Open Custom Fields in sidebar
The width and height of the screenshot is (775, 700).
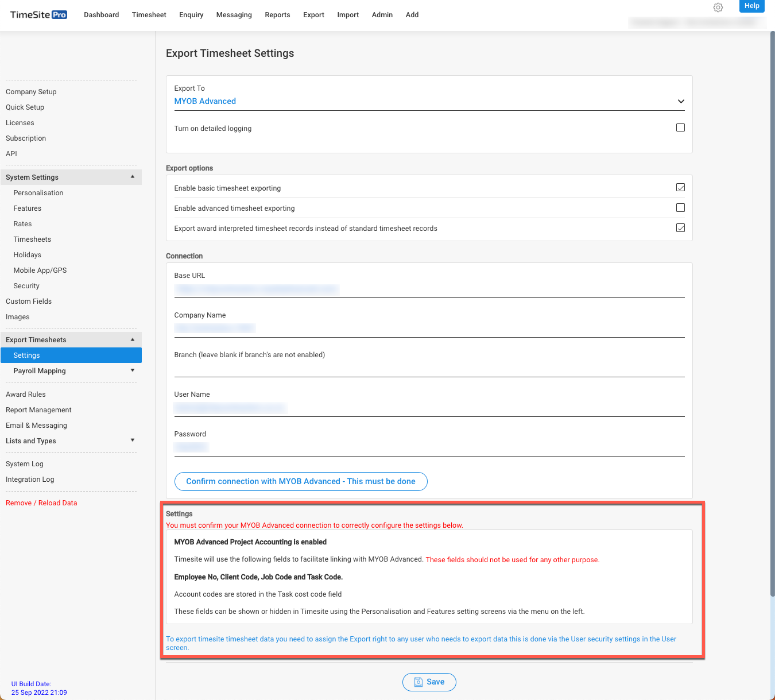(x=29, y=301)
